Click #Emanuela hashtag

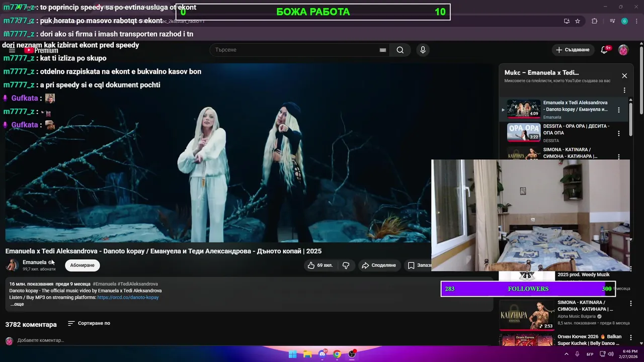105,284
